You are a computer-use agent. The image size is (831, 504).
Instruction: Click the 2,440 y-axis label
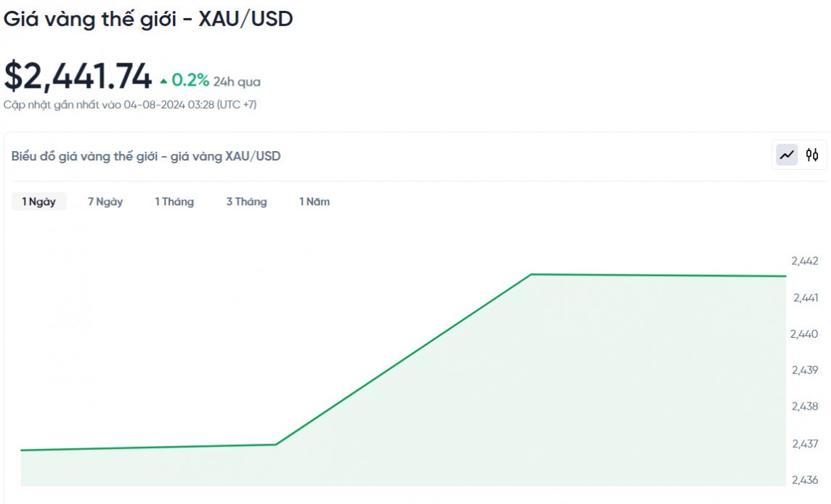(804, 334)
